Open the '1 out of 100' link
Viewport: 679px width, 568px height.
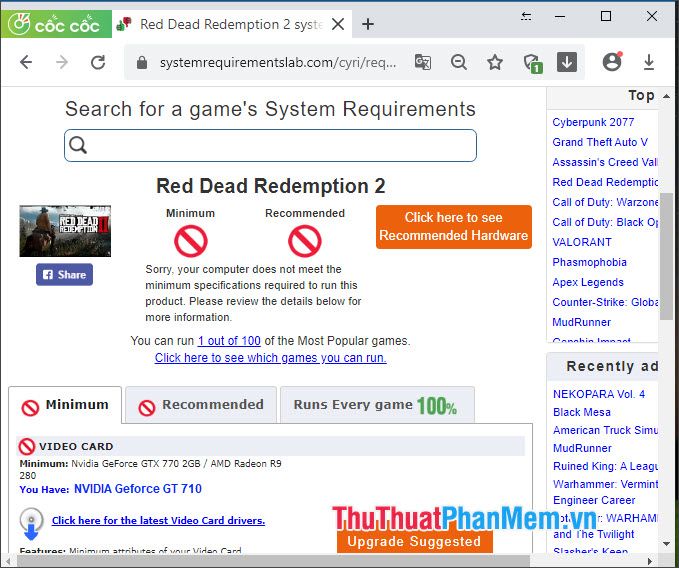pyautogui.click(x=229, y=341)
